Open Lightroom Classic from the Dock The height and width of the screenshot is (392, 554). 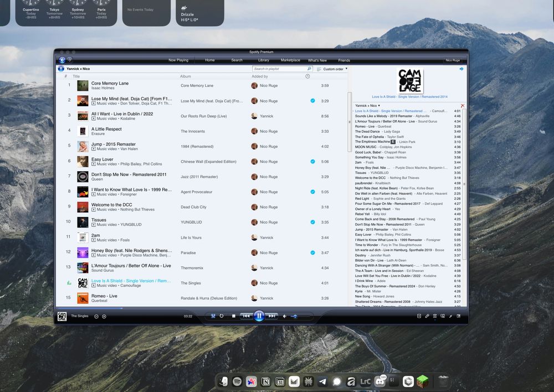pyautogui.click(x=365, y=381)
